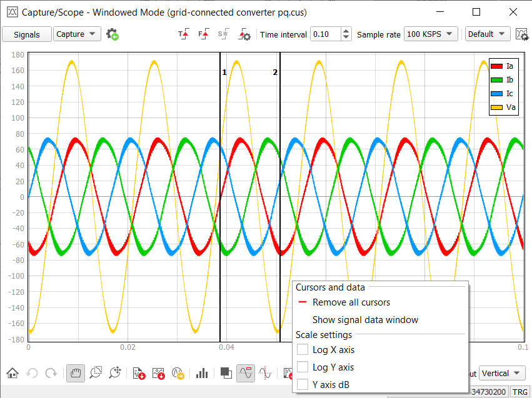Click the rising edge trigger icon
Screen dimensions: 532x398
pyautogui.click(x=183, y=34)
